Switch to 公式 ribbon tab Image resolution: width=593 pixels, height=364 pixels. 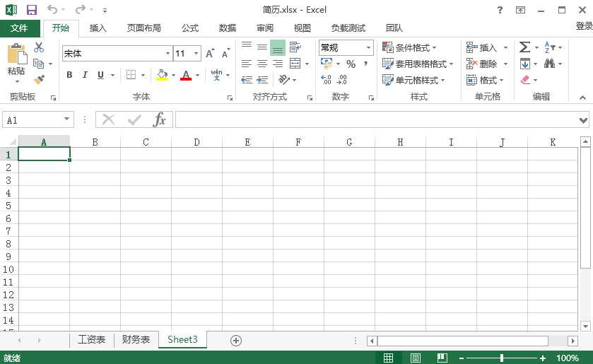click(x=190, y=28)
